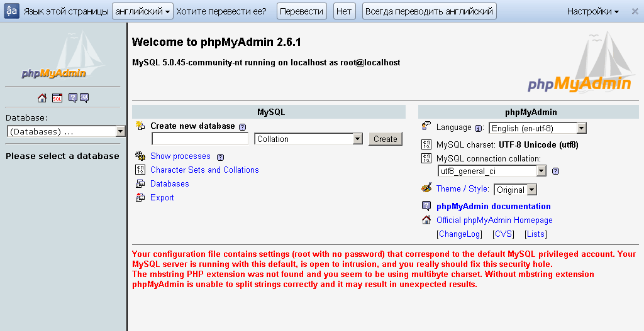Click the "Welcome to phpMyAdmin 2.6.1" heading
This screenshot has width=644, height=331.
tap(216, 42)
